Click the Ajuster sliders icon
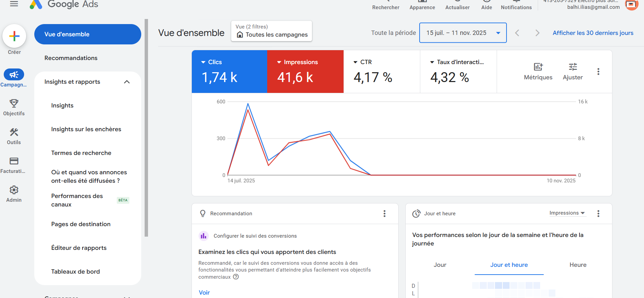The height and width of the screenshot is (298, 644). tap(573, 67)
